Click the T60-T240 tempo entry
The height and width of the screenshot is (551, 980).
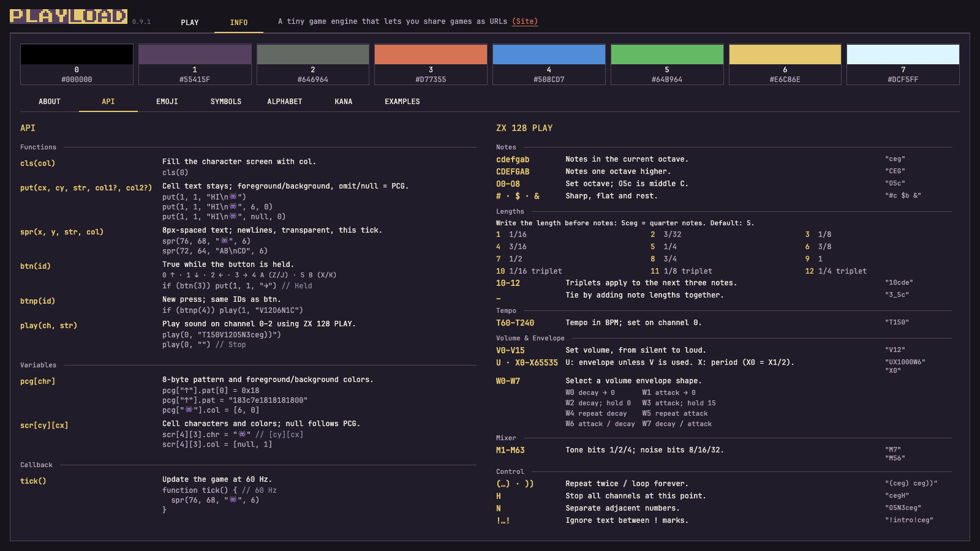click(515, 323)
